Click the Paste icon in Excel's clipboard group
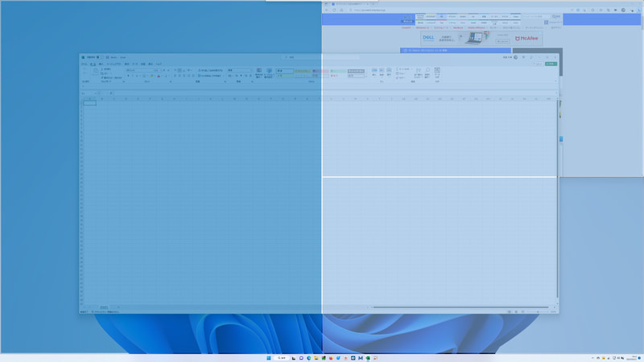 click(x=95, y=72)
